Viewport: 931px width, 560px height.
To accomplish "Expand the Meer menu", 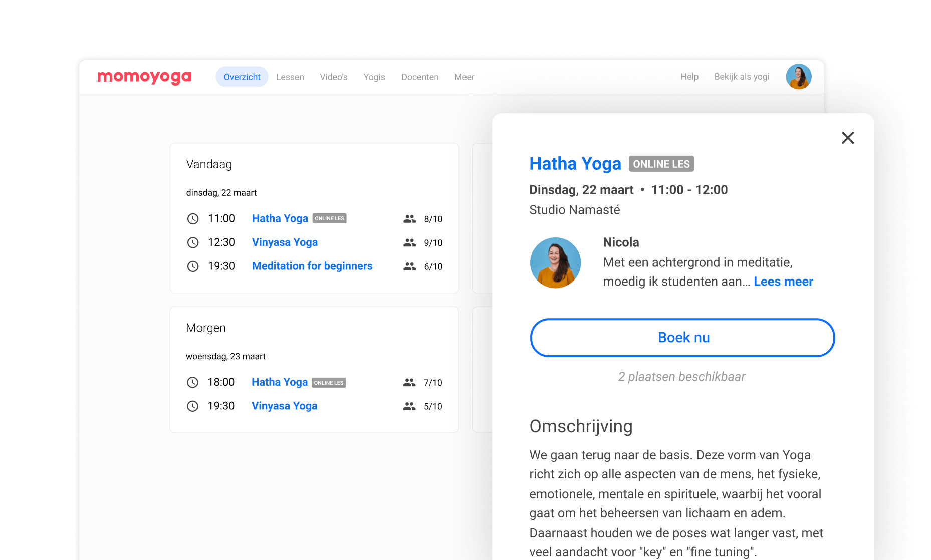I will click(x=464, y=77).
